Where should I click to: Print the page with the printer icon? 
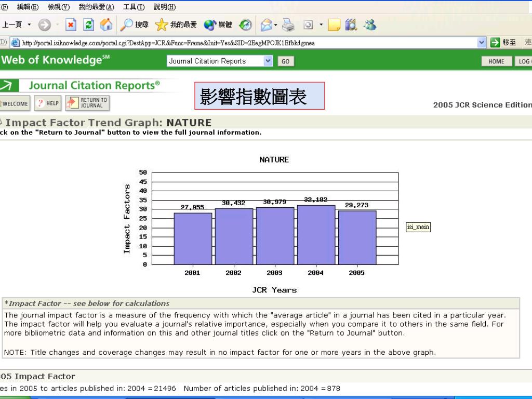288,25
